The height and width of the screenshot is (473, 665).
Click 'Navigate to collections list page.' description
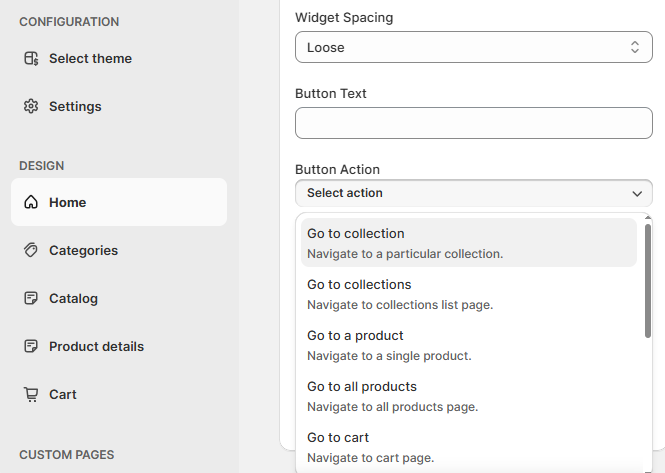(x=400, y=305)
